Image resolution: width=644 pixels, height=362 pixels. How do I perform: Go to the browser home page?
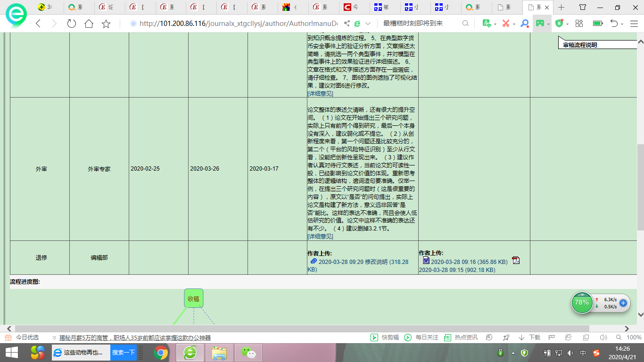point(89,24)
